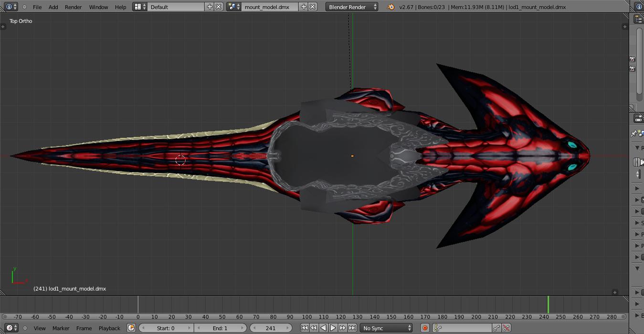Screen dimensions: 644x334
Task: Jump to the last frame
Action: click(352, 328)
